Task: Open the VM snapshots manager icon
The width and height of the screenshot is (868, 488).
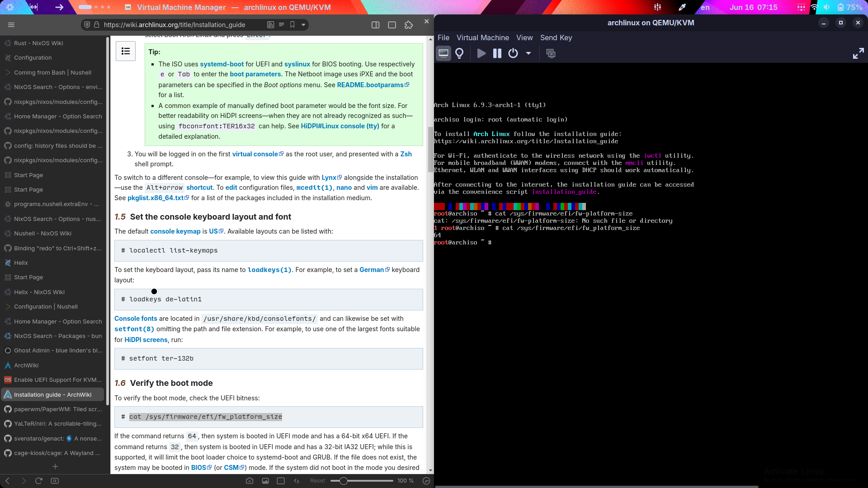Action: 551,53
